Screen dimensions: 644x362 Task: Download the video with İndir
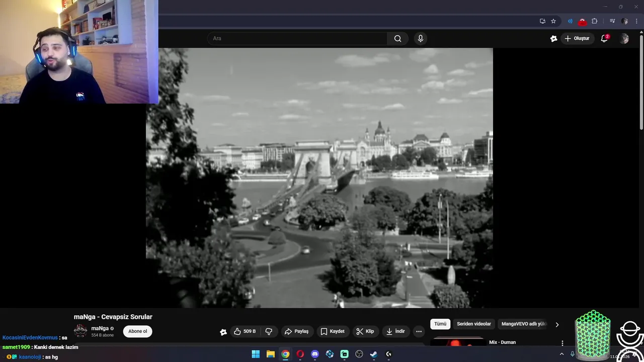click(395, 331)
